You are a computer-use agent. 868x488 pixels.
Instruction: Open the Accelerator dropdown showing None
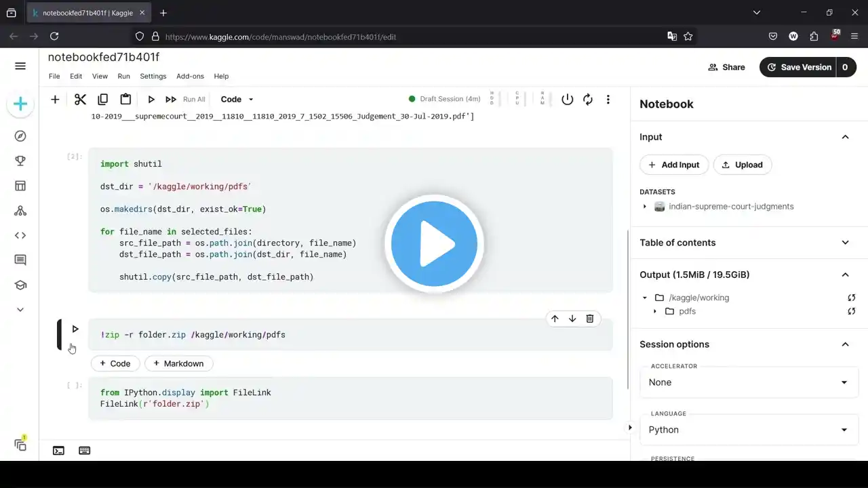click(x=749, y=382)
